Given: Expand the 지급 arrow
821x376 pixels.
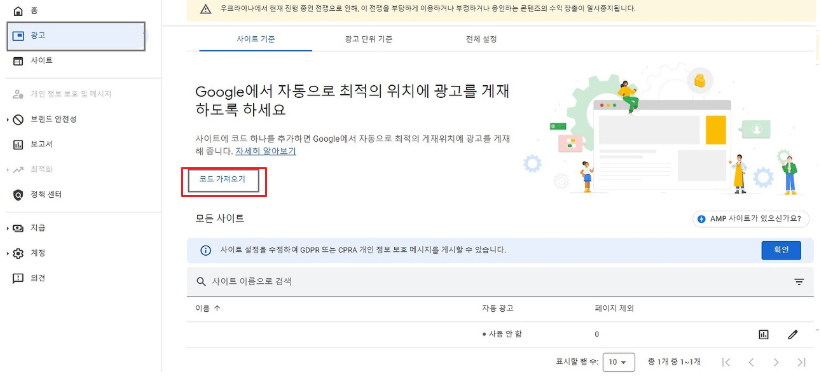Looking at the screenshot, I should 8,228.
